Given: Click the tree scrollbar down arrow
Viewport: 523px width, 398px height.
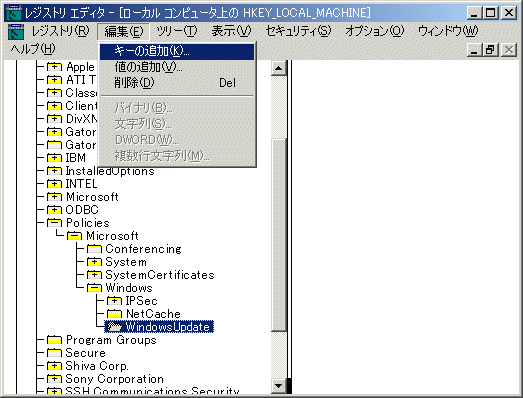Looking at the screenshot, I should tap(279, 386).
